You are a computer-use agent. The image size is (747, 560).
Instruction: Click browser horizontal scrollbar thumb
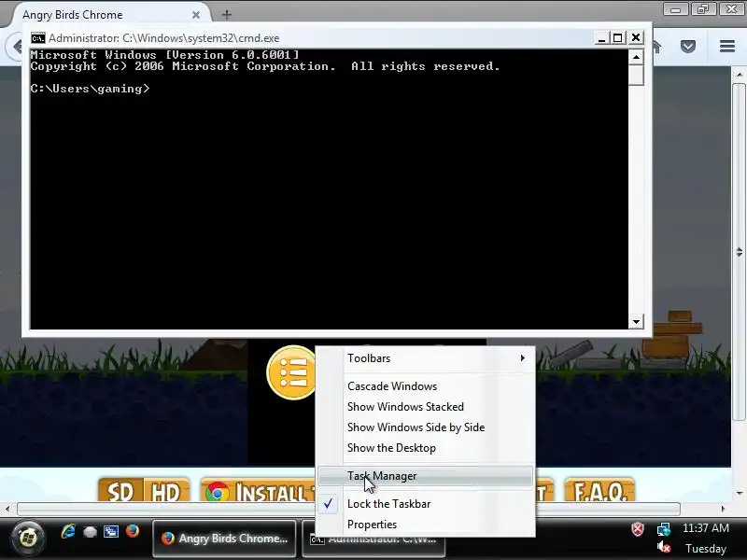point(348,509)
